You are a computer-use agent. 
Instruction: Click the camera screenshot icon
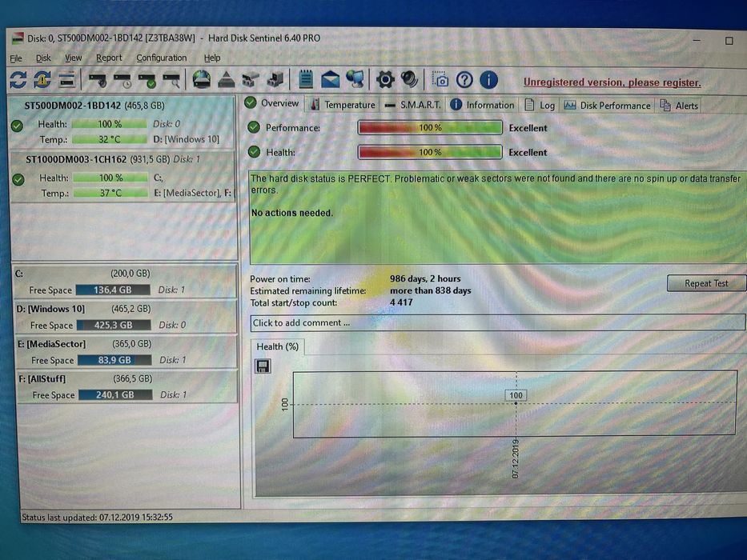pos(440,79)
